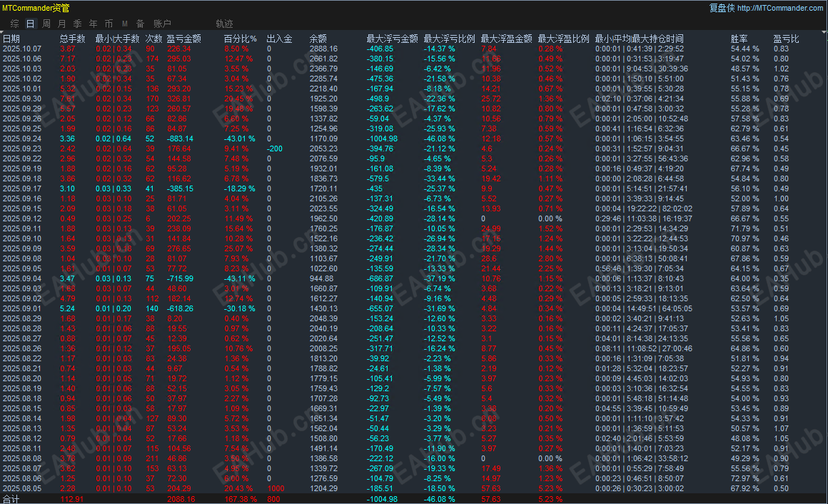The width and height of the screenshot is (828, 504).
Task: Click the 最大浮亏金额 column header
Action: pyautogui.click(x=393, y=39)
